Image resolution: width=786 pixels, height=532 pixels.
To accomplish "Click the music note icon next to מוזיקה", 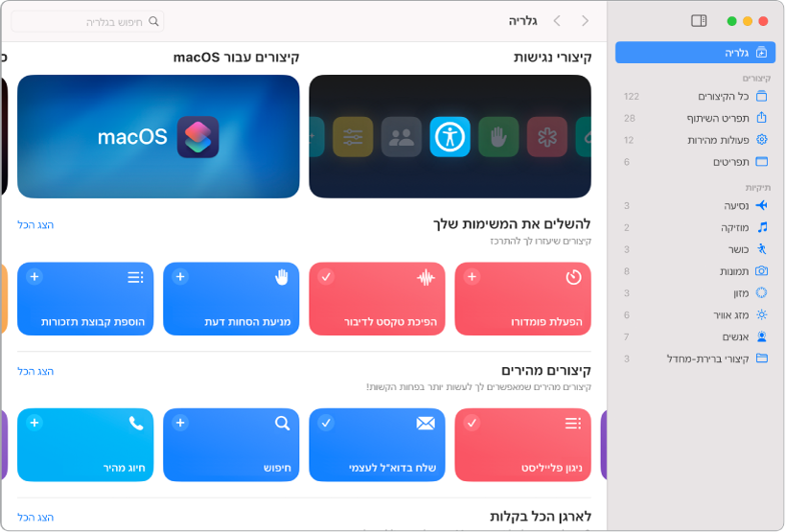I will pos(762,227).
